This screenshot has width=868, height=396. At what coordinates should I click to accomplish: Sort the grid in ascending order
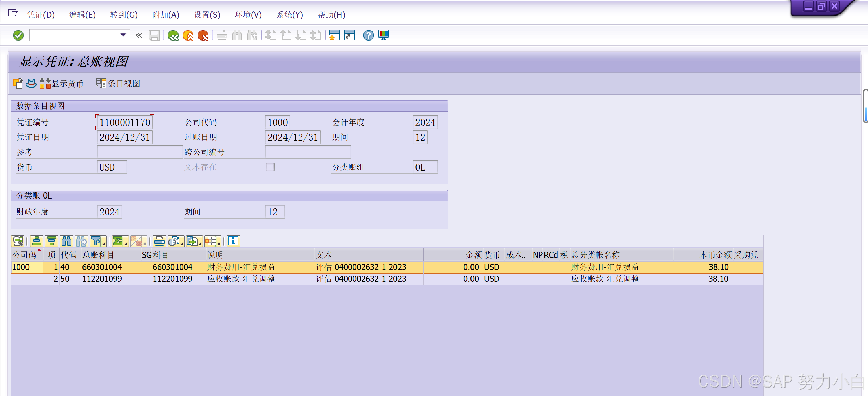pyautogui.click(x=37, y=241)
